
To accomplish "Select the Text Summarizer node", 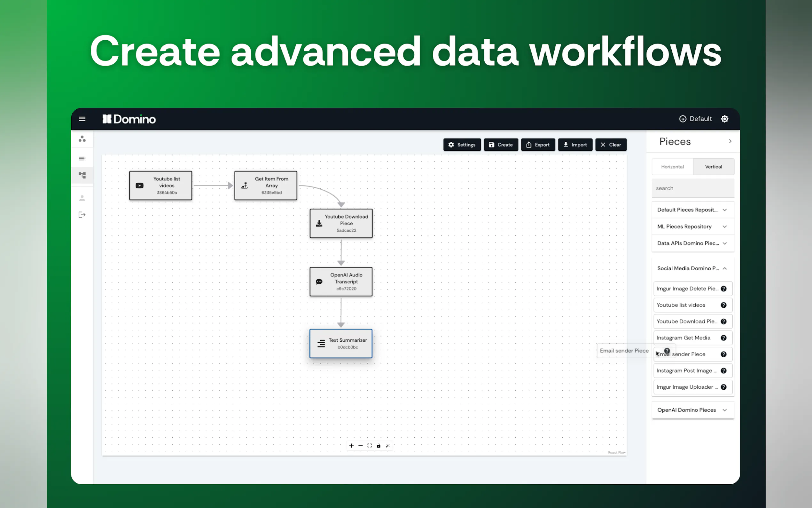I will [x=341, y=343].
